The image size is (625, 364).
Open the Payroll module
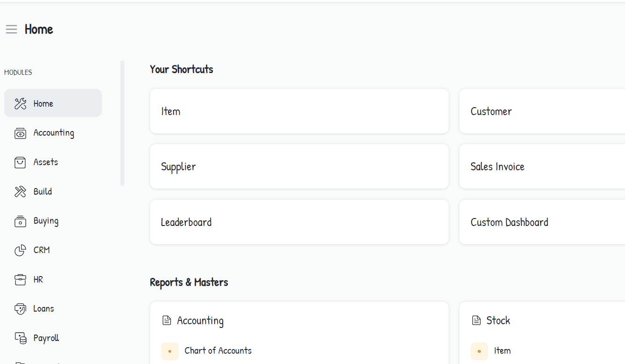coord(46,338)
